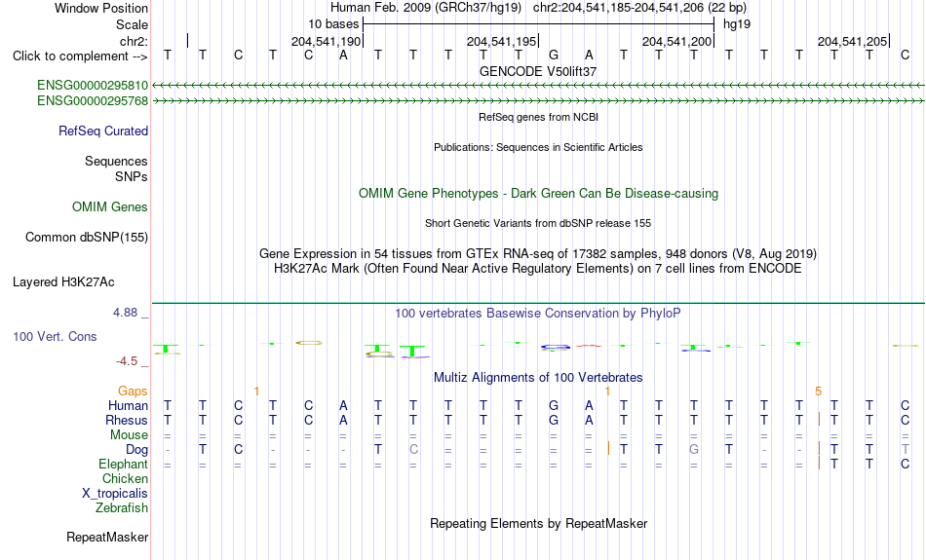Click the Gaps row label

point(133,391)
